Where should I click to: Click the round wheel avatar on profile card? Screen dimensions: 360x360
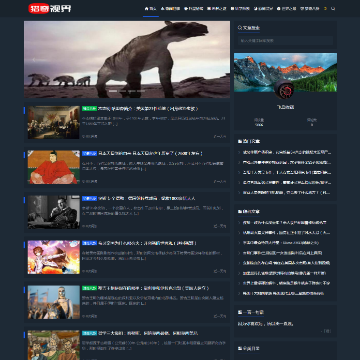coord(284,90)
